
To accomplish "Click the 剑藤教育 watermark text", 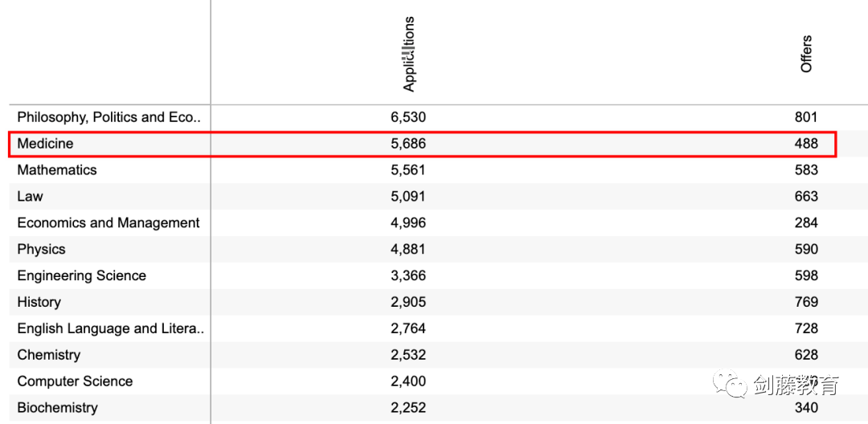I will click(796, 385).
